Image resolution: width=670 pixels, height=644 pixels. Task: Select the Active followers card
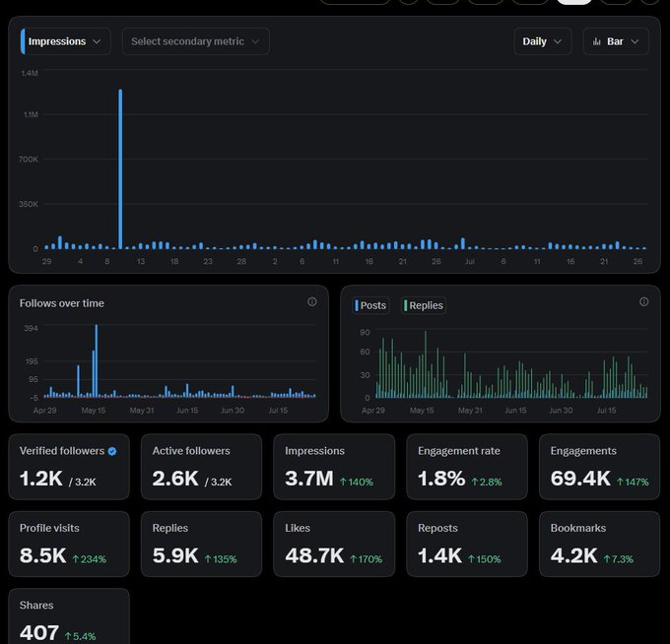[201, 467]
